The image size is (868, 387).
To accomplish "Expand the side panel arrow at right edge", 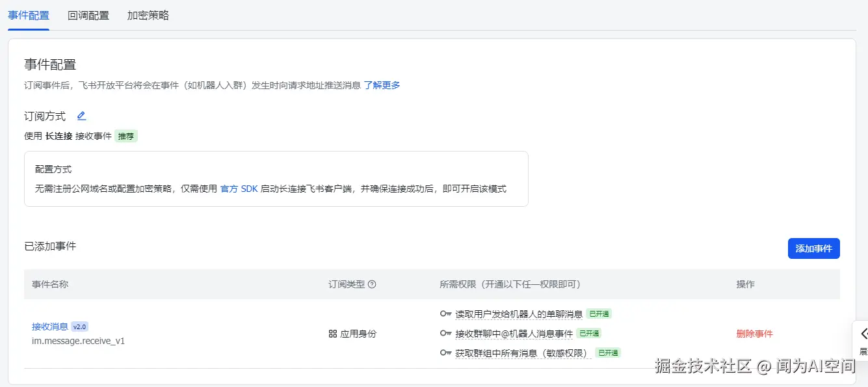I will [x=863, y=334].
